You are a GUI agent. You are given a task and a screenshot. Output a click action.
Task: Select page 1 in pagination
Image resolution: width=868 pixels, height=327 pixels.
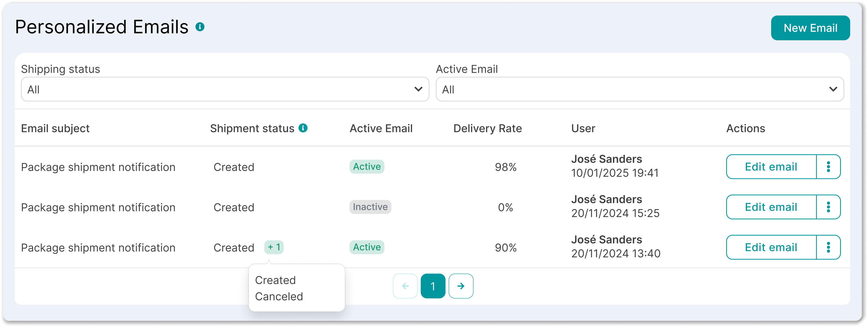[x=433, y=286]
